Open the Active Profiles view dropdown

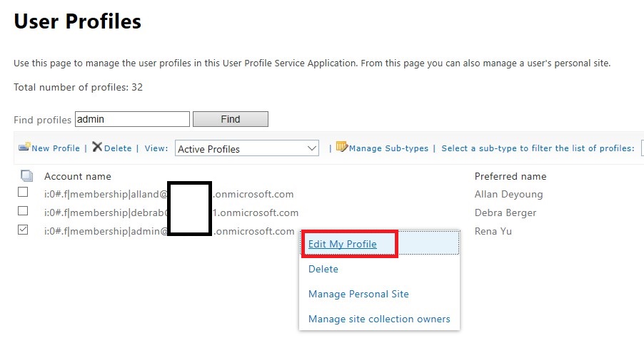click(247, 148)
